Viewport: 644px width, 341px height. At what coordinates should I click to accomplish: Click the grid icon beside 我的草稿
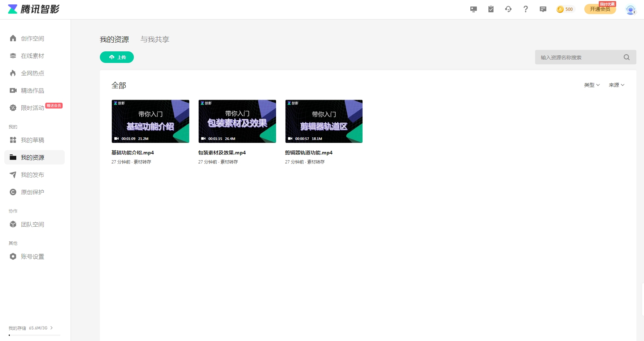[x=13, y=140]
